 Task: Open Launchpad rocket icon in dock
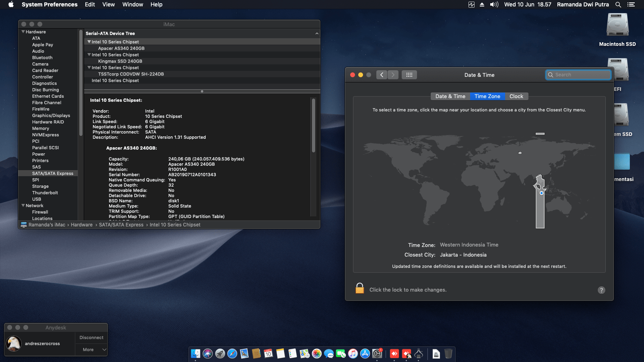point(220,354)
